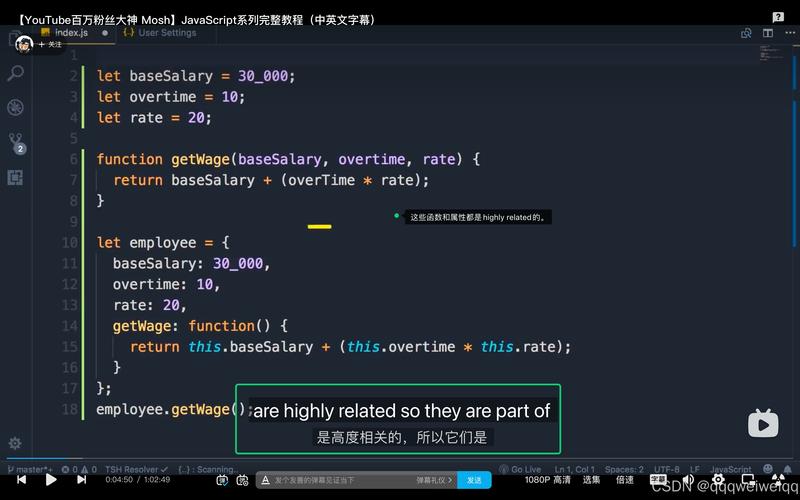The height and width of the screenshot is (500, 800).
Task: Open the 1080P 高清 quality menu
Action: tap(548, 480)
